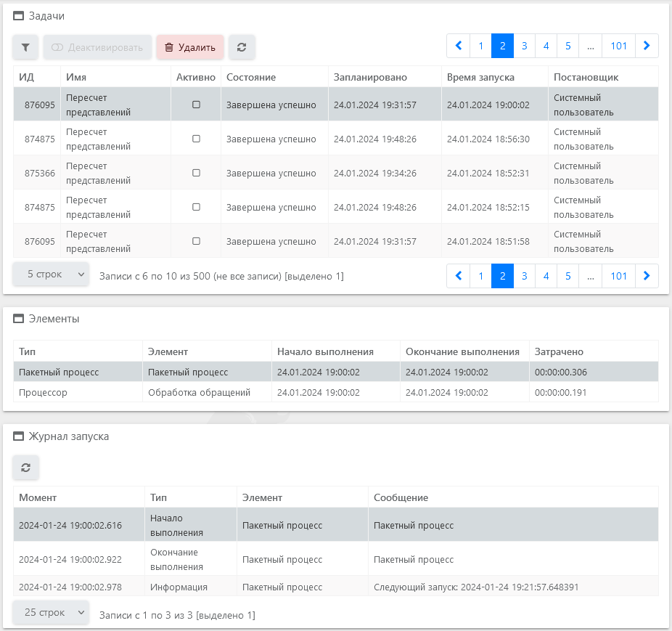This screenshot has width=672, height=631.
Task: Go to previous page in top pagination
Action: (x=459, y=46)
